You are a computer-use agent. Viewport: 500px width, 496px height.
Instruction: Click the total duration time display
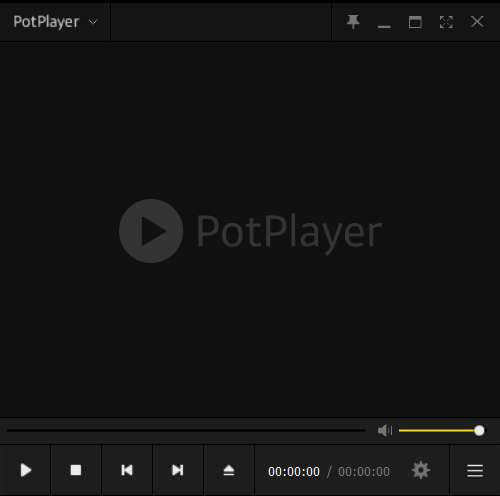[364, 472]
